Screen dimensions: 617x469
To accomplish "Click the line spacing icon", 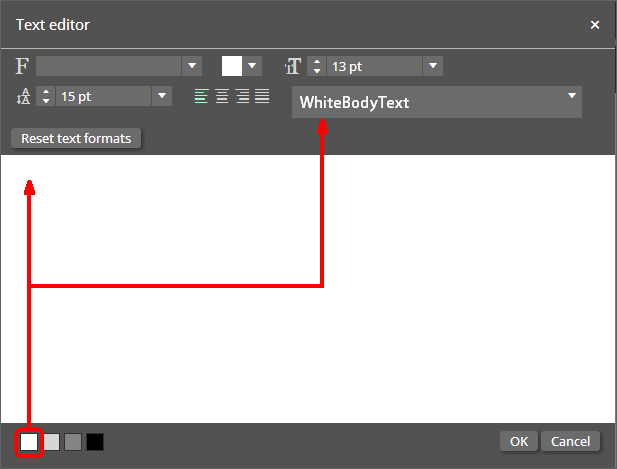I will 23,97.
